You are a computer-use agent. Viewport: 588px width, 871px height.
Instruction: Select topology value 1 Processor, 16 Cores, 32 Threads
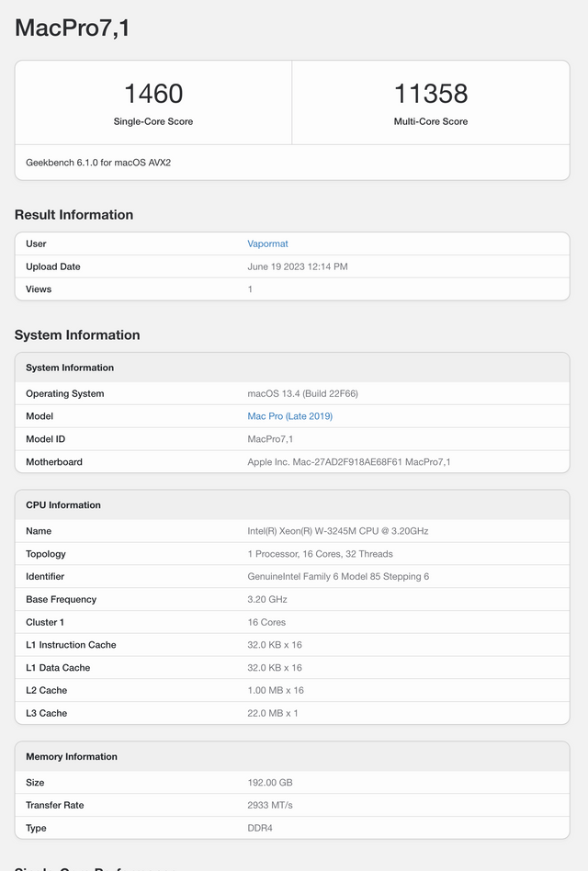(x=320, y=554)
